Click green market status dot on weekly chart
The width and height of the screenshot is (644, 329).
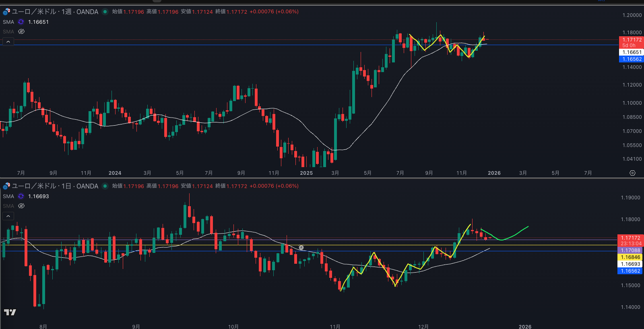(105, 12)
